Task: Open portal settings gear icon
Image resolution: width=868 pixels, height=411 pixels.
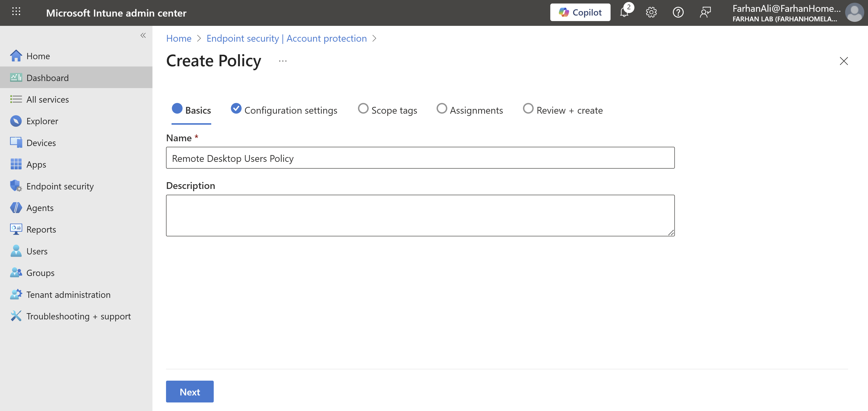Action: tap(651, 13)
